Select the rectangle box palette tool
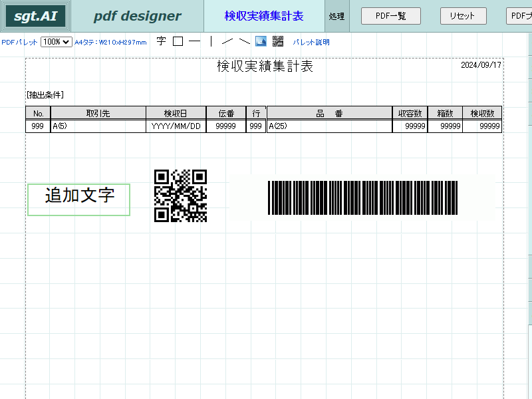Viewport: 532px width, 399px height. [x=178, y=41]
